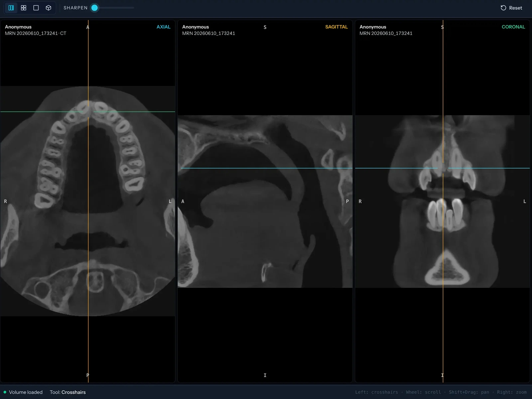Click the R orientation marker in coronal view

[x=360, y=201]
